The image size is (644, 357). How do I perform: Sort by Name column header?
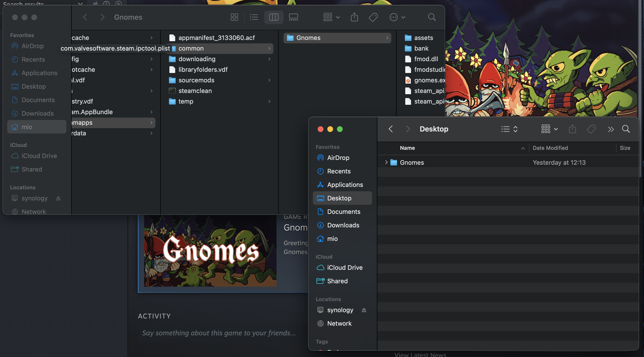[x=407, y=148]
